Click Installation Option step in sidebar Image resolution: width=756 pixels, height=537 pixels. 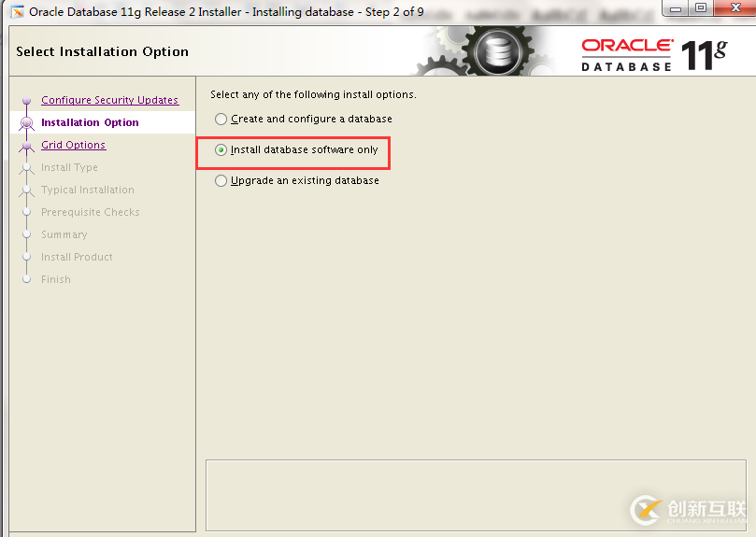tap(90, 122)
